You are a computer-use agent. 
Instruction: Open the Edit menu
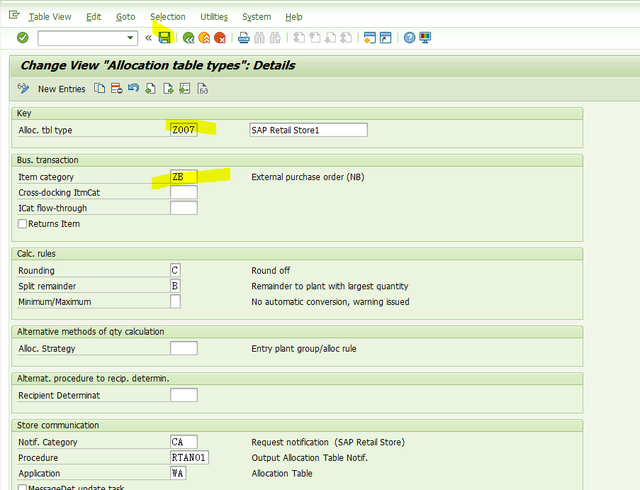tap(93, 17)
